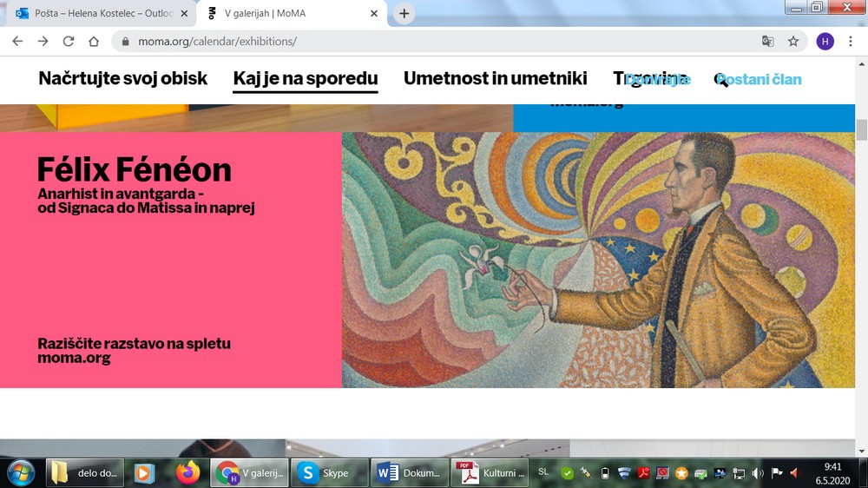Check battery status tray icon

[x=605, y=473]
